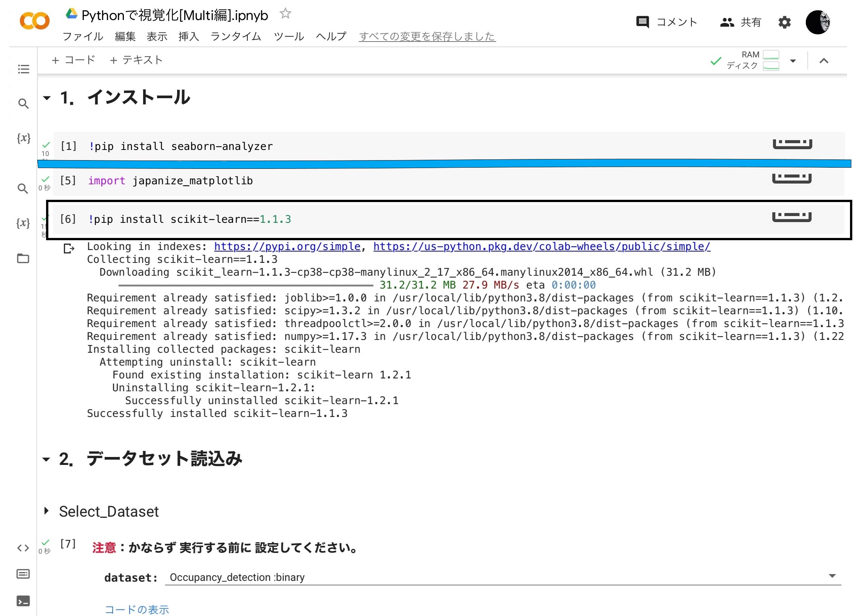867x616 pixels.
Task: Expand the Select_Dataset section
Action: [x=46, y=511]
